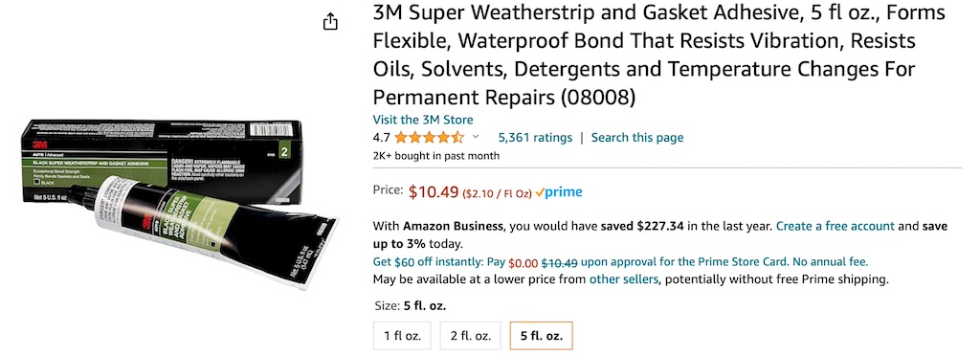Expand the rating chevron next to stars
Viewport: 980px width, 356px height.
pos(476,137)
